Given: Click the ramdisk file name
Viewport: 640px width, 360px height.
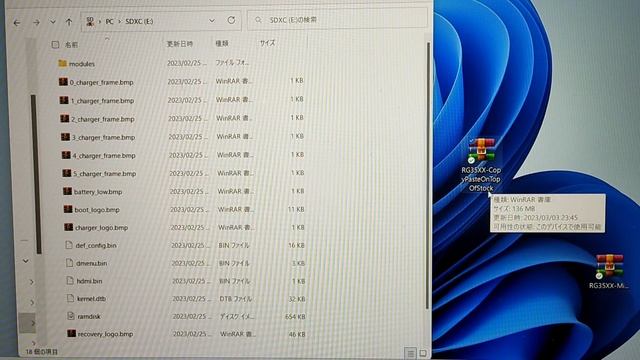Looking at the screenshot, I should [89, 316].
